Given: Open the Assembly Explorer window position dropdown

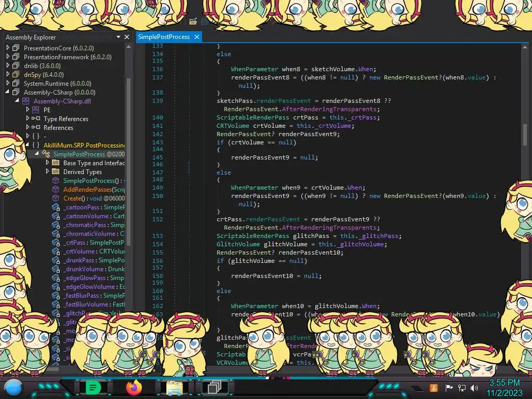Looking at the screenshot, I should [118, 37].
